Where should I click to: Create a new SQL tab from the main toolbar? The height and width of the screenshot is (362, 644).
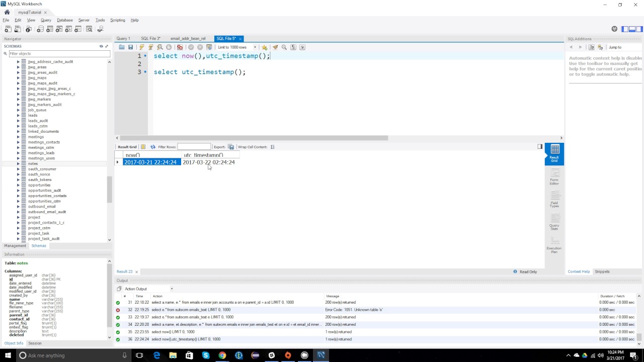point(7,29)
